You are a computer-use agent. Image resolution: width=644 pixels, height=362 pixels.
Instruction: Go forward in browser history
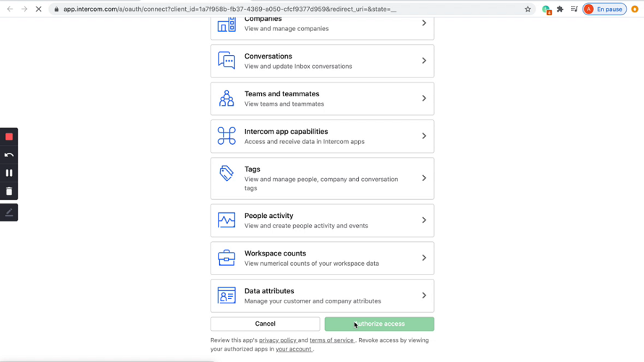24,9
